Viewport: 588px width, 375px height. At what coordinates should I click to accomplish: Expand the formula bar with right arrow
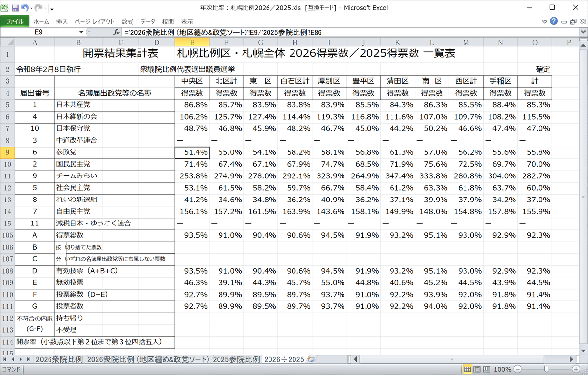coord(584,32)
